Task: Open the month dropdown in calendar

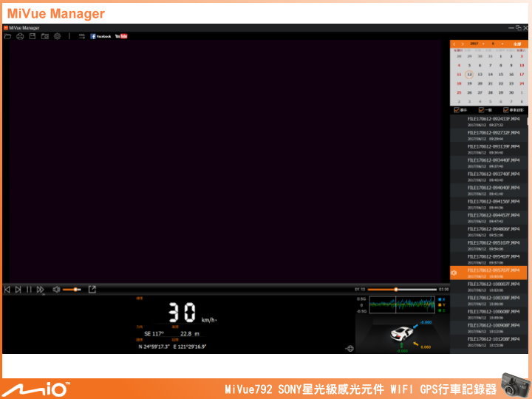Action: tap(497, 44)
